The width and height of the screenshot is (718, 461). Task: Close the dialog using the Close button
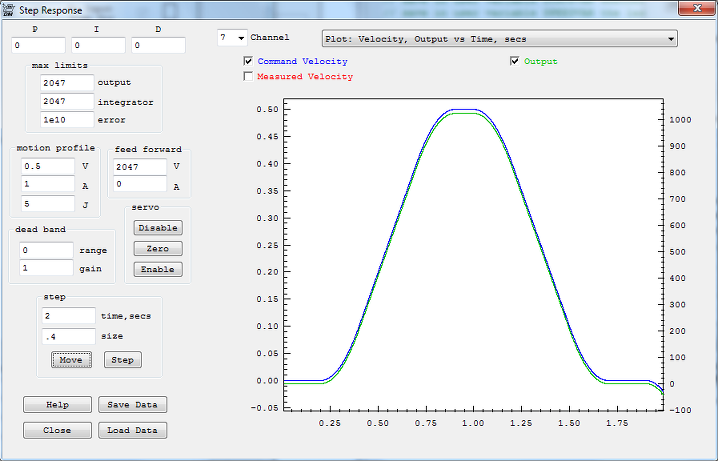click(x=57, y=430)
